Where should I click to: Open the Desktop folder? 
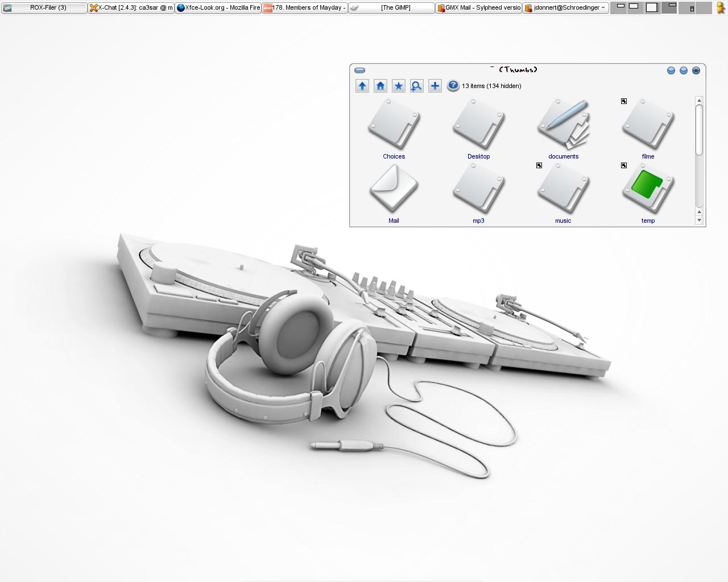pyautogui.click(x=478, y=129)
